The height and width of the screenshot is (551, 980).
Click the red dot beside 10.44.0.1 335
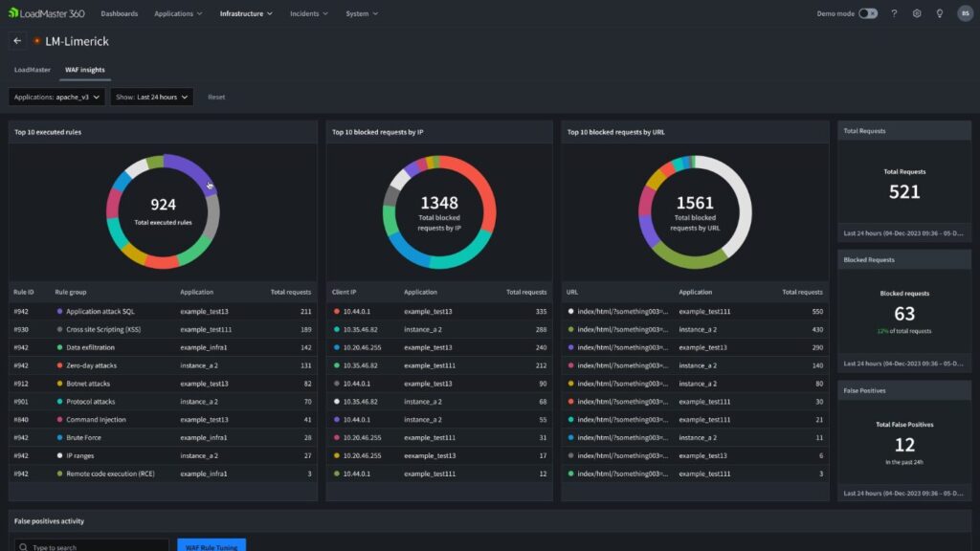point(337,311)
